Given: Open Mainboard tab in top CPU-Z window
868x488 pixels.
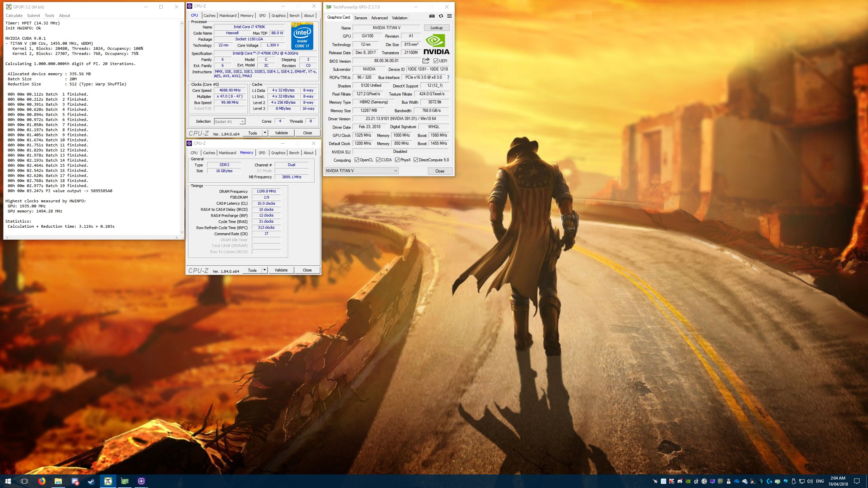Looking at the screenshot, I should click(x=228, y=16).
